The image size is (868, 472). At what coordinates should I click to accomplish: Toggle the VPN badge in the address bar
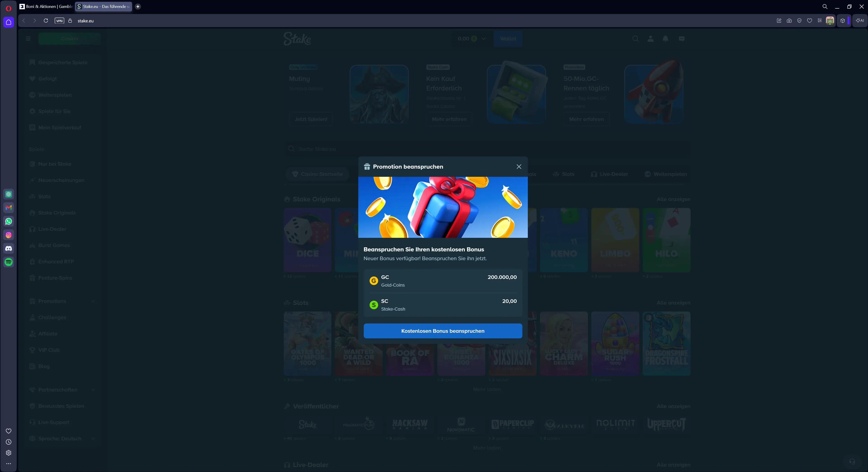coord(59,21)
